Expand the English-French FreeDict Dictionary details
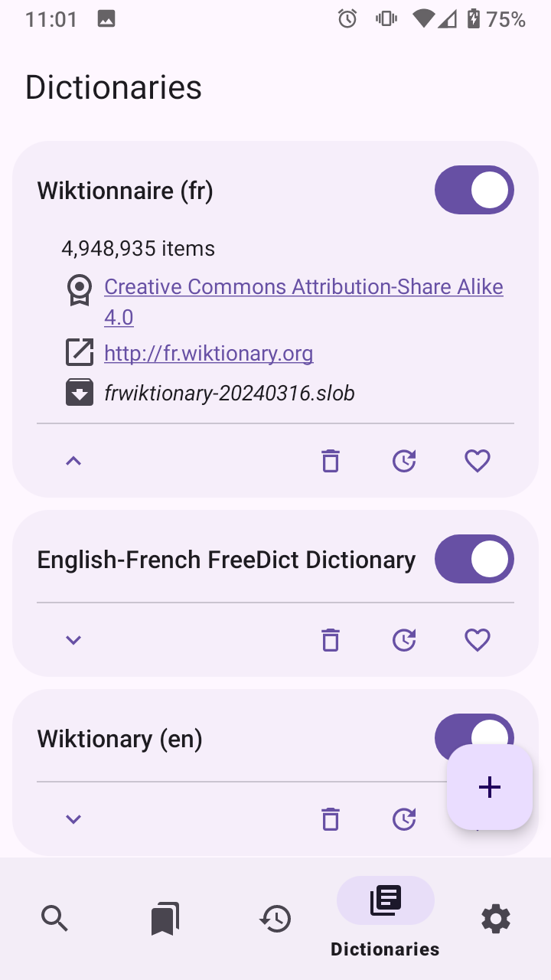The width and height of the screenshot is (551, 980). point(73,640)
